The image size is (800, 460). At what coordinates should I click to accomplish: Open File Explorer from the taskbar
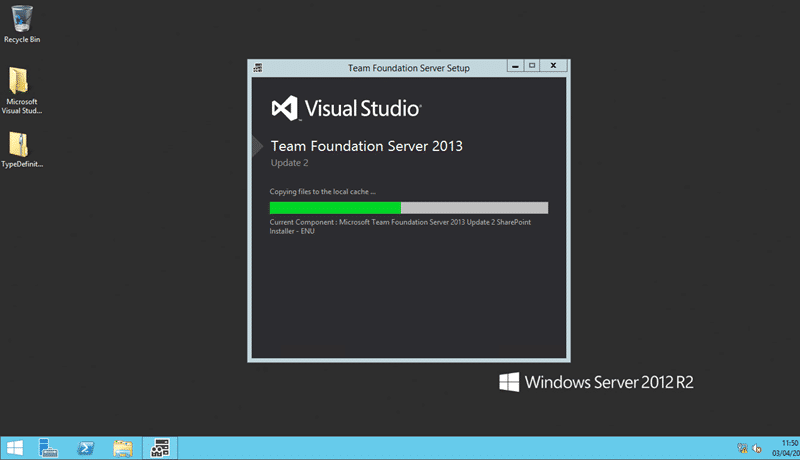coord(122,448)
